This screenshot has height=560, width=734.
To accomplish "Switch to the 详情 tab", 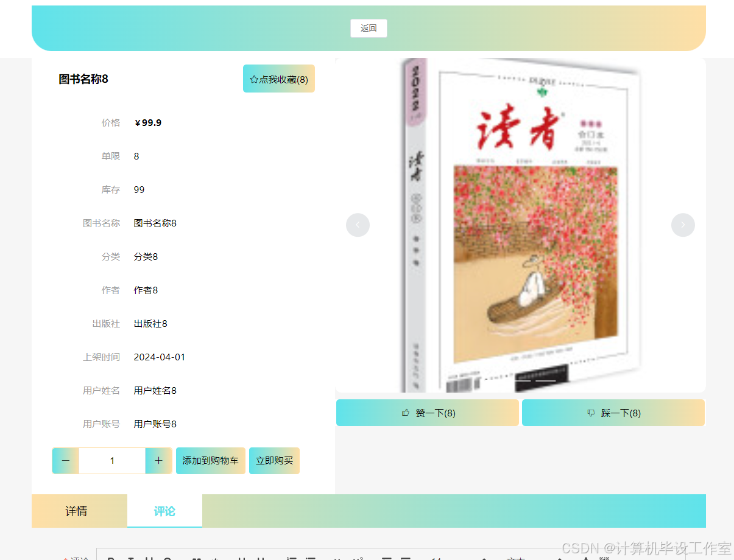I will tap(76, 511).
